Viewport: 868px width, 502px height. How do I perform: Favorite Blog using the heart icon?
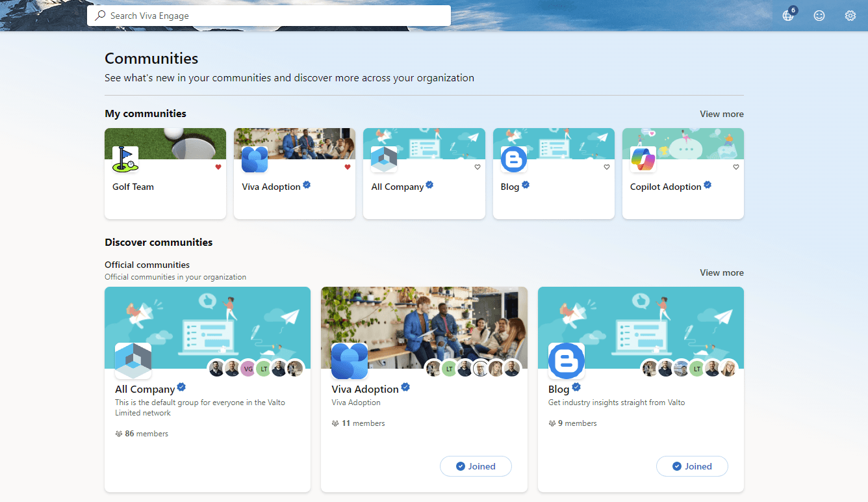[607, 167]
